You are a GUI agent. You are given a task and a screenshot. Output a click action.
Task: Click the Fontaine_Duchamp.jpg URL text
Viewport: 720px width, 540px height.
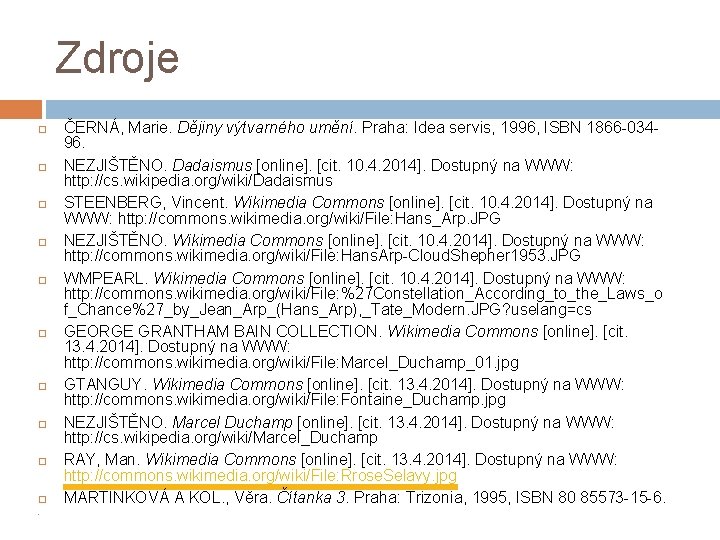point(285,399)
